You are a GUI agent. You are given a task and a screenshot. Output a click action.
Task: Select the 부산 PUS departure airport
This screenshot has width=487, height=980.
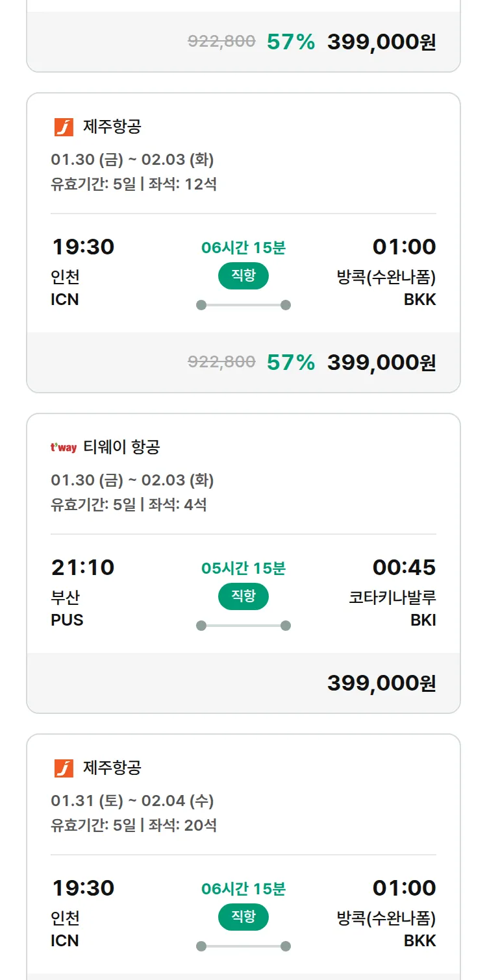[67, 609]
